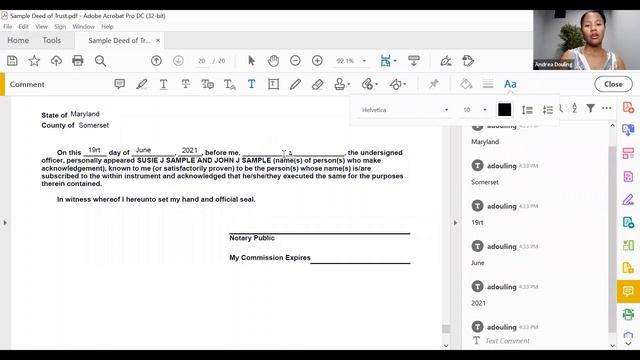Click the Drawing shapes tool icon
This screenshot has height=360, width=640.
[395, 84]
